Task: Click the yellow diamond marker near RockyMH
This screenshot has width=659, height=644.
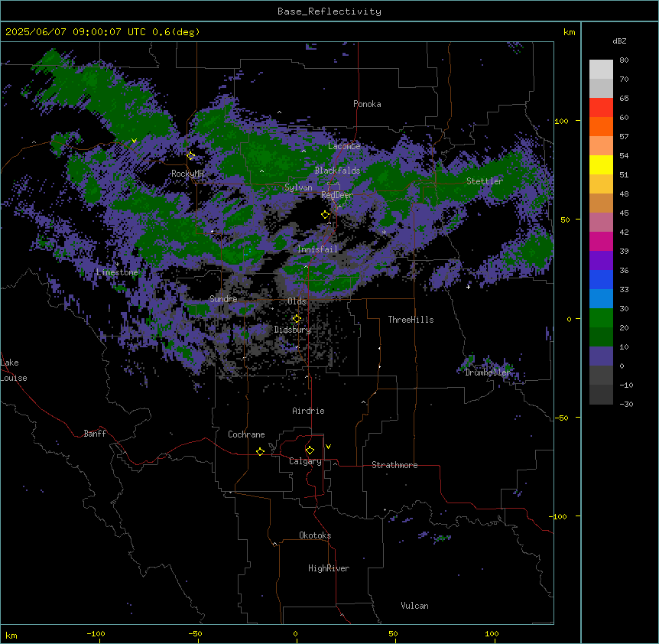Action: click(191, 156)
